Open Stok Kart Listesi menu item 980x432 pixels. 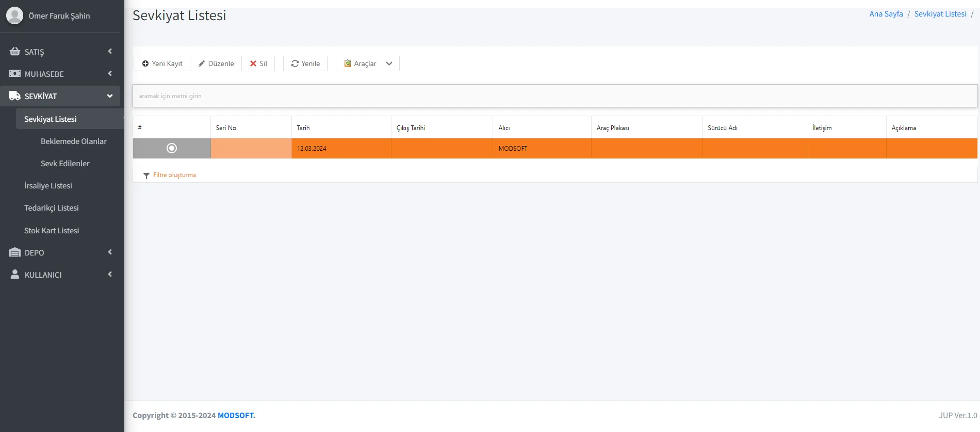[52, 230]
